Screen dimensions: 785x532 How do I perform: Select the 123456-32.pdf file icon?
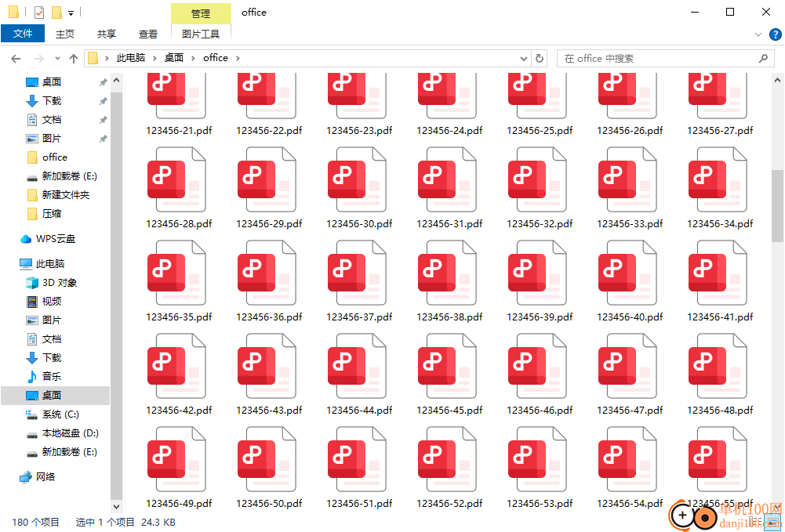537,179
